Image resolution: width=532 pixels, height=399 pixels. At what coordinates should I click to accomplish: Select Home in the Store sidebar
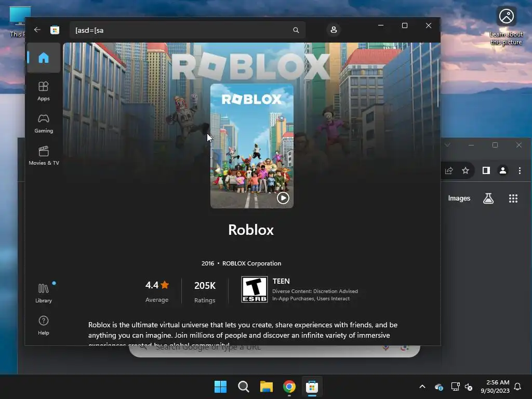[44, 58]
